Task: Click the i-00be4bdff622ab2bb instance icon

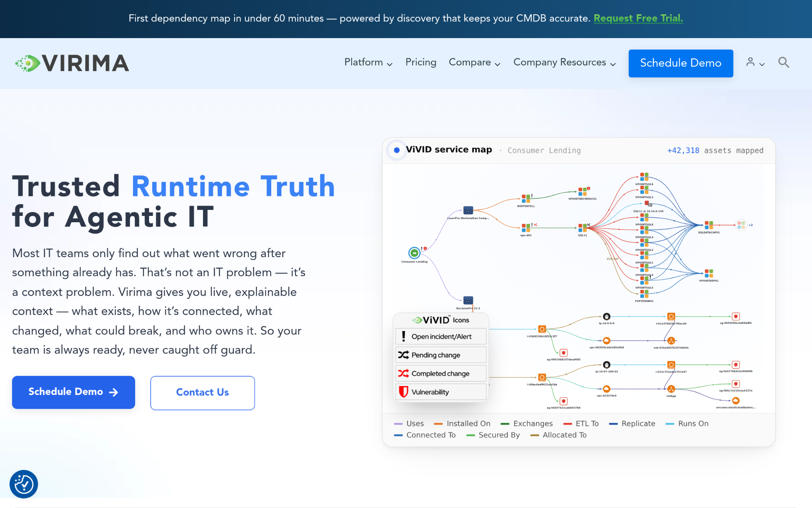Action: click(542, 377)
